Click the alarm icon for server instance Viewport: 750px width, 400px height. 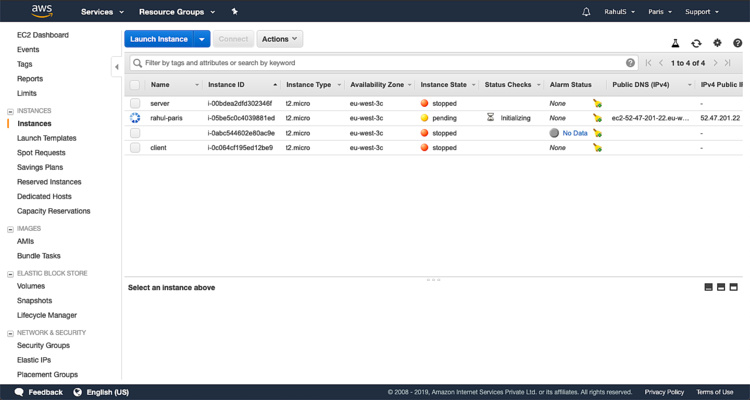point(597,103)
